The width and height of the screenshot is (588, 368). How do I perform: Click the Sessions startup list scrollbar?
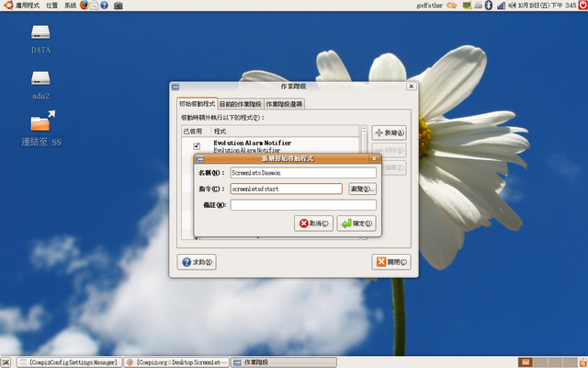tap(364, 182)
